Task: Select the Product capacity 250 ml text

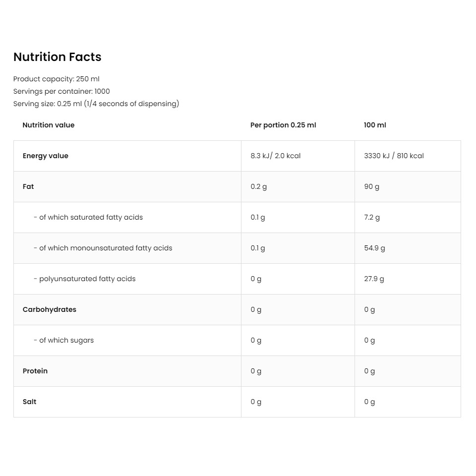Action: 57,79
